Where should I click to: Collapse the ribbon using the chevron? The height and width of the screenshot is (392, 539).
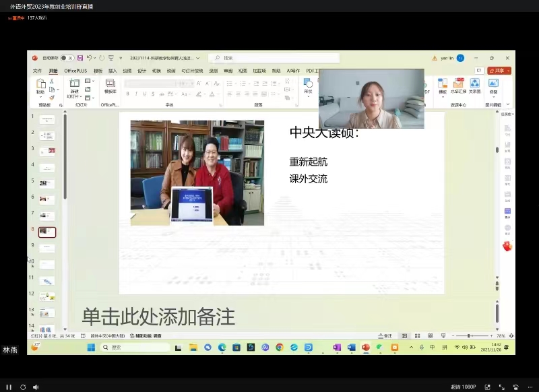pos(507,104)
